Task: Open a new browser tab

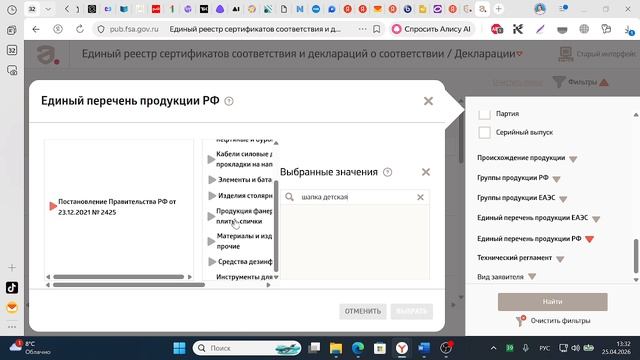Action: [498, 9]
